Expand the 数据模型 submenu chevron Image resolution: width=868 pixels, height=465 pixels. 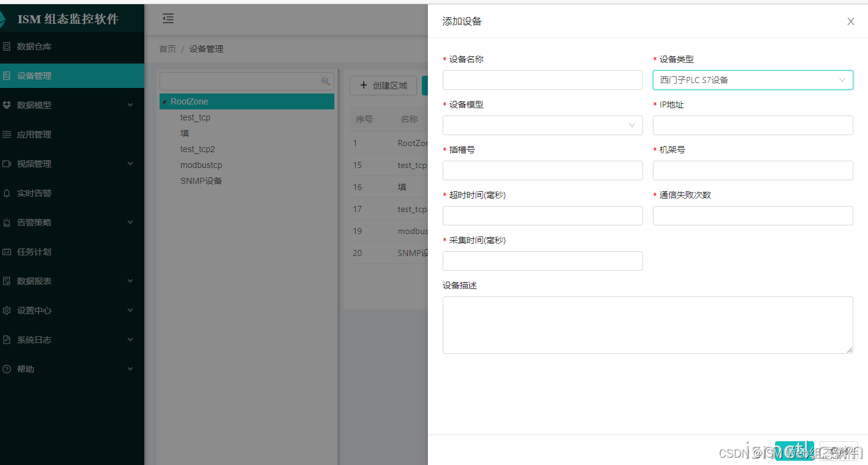click(x=130, y=105)
